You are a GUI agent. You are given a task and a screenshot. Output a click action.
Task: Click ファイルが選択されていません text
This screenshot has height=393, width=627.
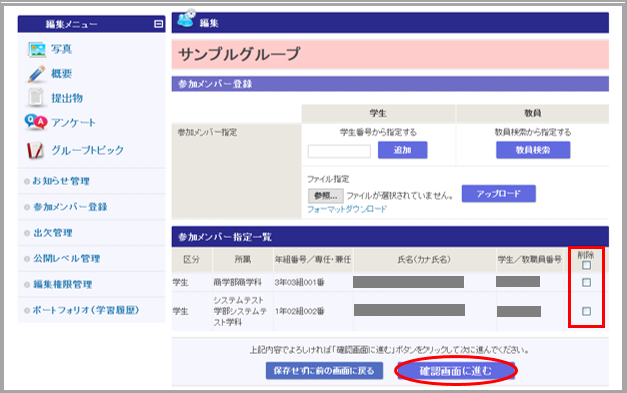point(399,196)
